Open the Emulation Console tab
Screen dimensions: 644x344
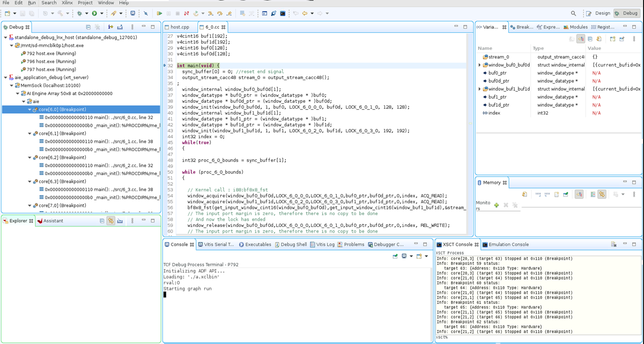point(508,244)
